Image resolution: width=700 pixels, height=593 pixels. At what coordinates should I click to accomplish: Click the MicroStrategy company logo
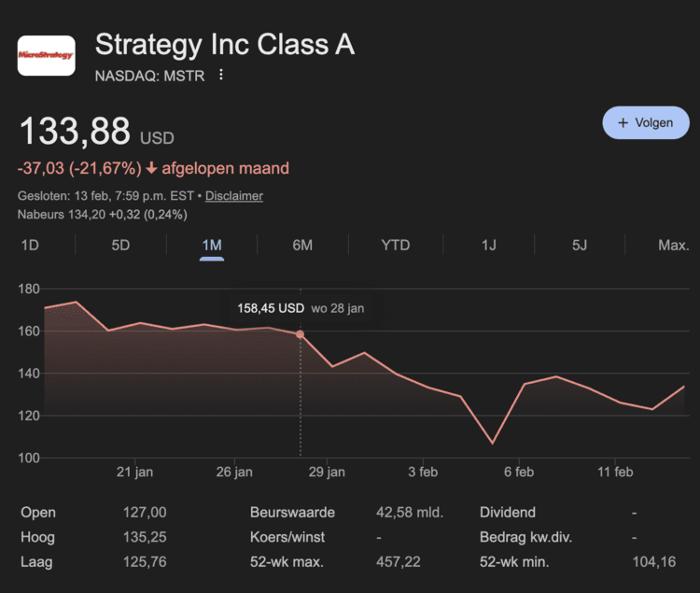(x=46, y=55)
